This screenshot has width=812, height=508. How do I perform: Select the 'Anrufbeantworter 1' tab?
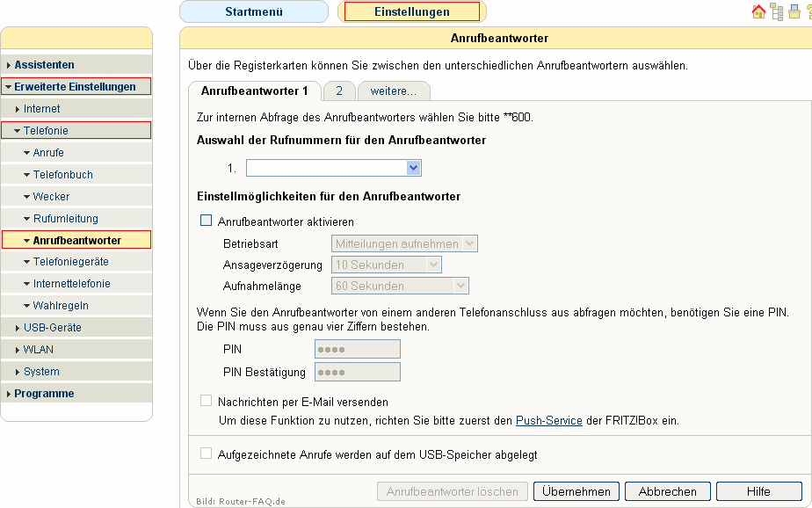point(254,91)
